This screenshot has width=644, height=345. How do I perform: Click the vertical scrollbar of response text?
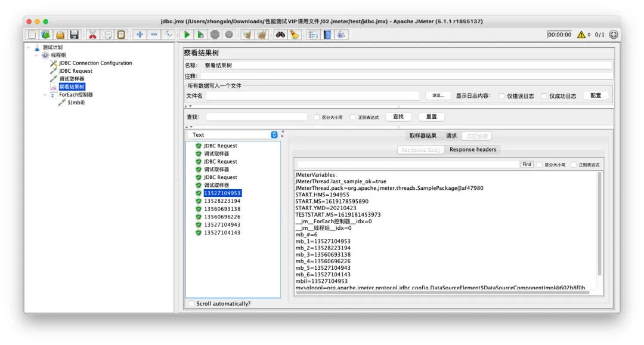click(x=600, y=224)
